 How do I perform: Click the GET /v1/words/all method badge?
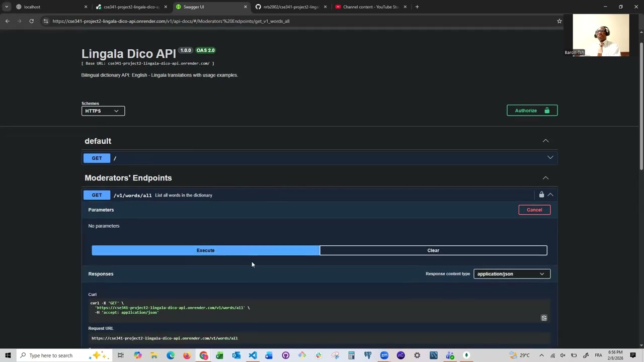pyautogui.click(x=97, y=195)
